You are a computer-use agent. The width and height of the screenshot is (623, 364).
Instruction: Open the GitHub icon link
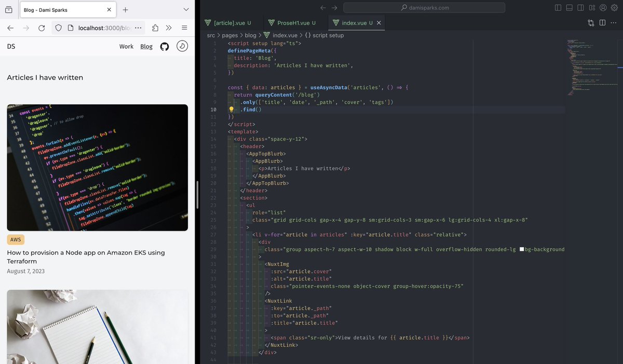pos(165,46)
